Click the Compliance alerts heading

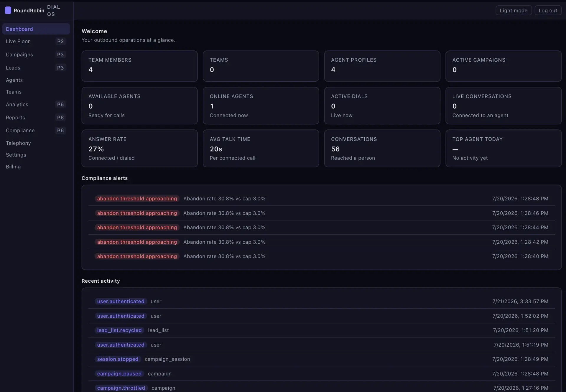pyautogui.click(x=105, y=178)
